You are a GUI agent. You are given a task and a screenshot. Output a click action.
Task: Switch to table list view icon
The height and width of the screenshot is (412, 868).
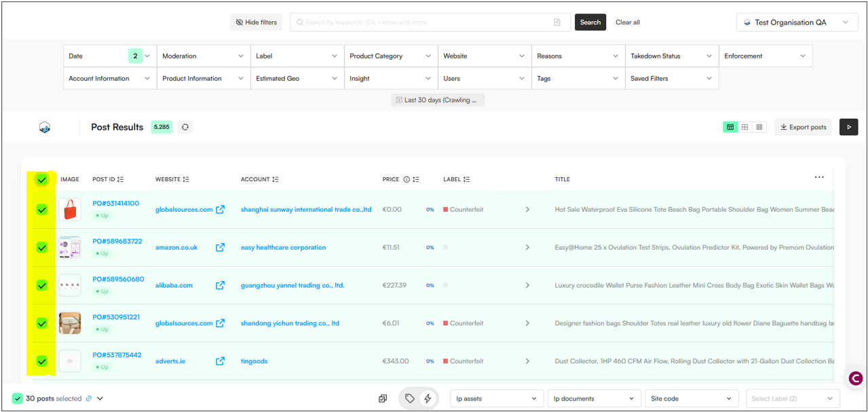pyautogui.click(x=730, y=127)
